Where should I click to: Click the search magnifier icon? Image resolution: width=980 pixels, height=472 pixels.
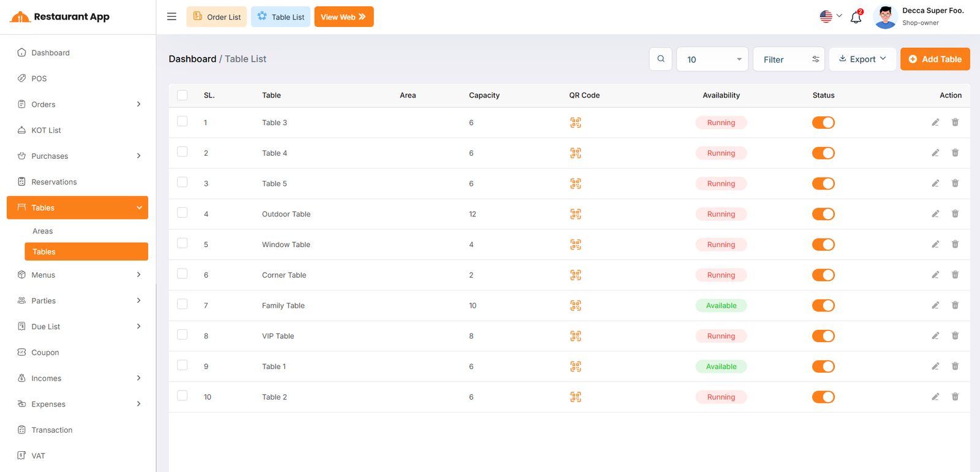[x=660, y=59]
